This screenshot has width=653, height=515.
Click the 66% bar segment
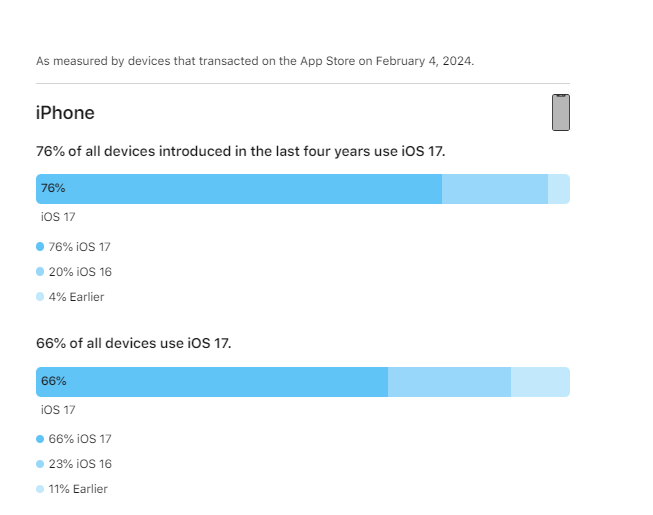tap(212, 382)
